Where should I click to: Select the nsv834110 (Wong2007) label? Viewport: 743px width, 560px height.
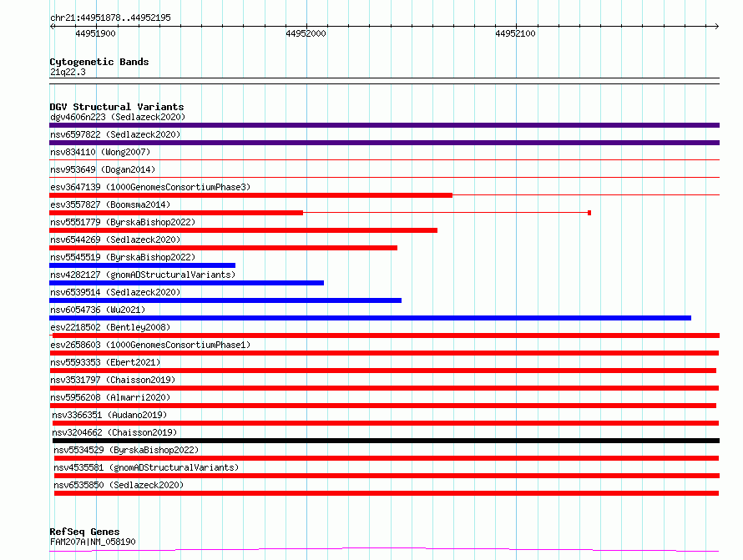click(x=100, y=152)
